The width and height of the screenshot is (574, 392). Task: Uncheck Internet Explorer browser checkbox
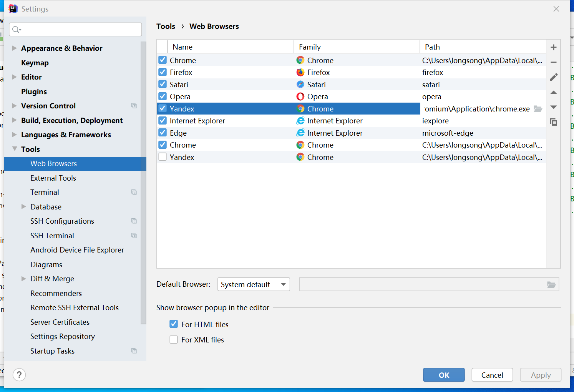(163, 121)
